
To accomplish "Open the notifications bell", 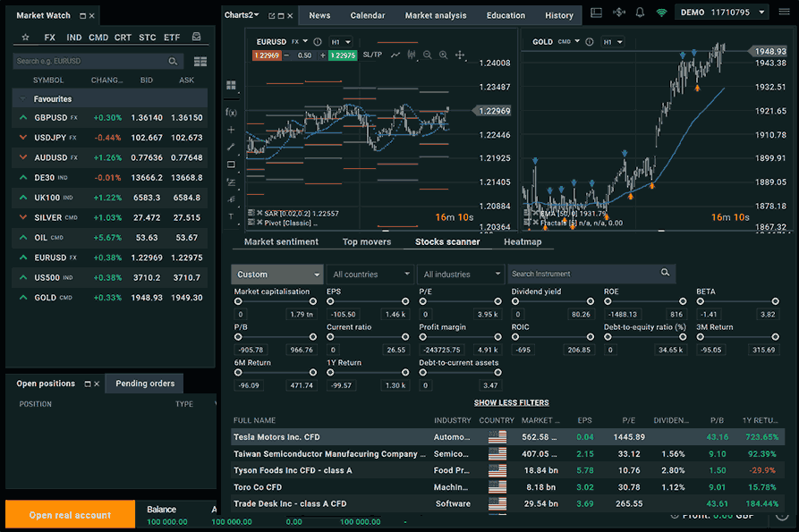I will coord(640,13).
